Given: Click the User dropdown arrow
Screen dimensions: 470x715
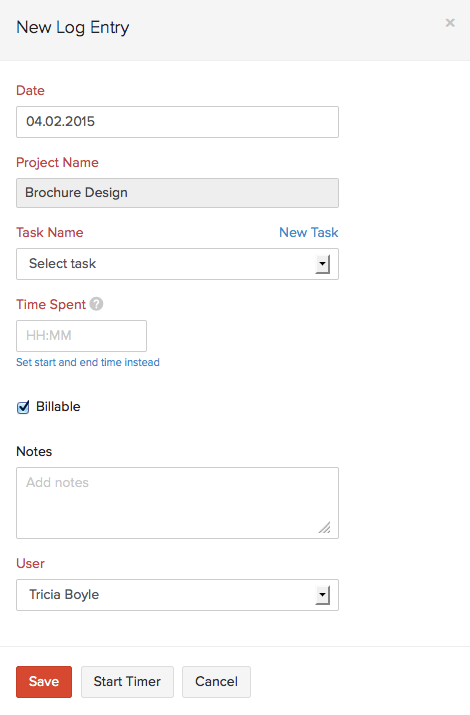Looking at the screenshot, I should coord(322,595).
